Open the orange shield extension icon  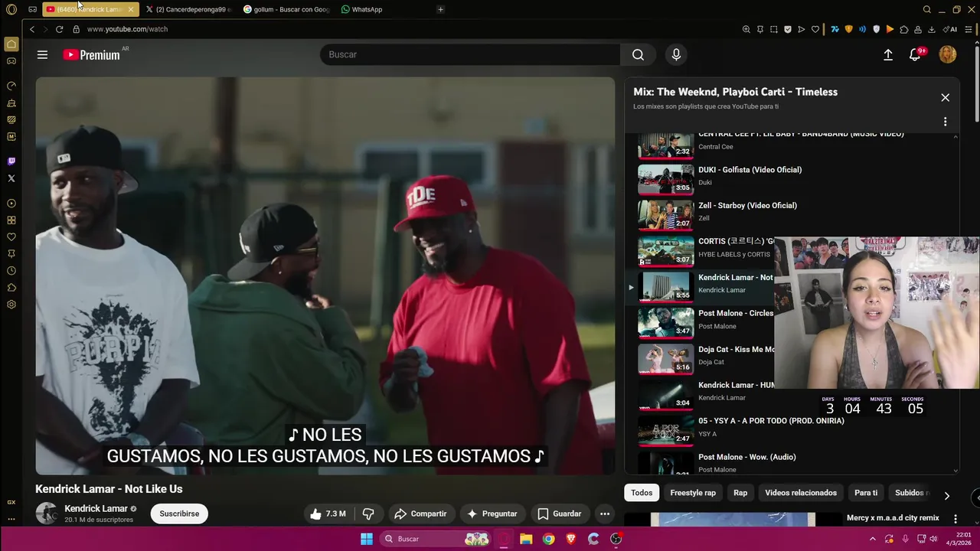(x=848, y=29)
